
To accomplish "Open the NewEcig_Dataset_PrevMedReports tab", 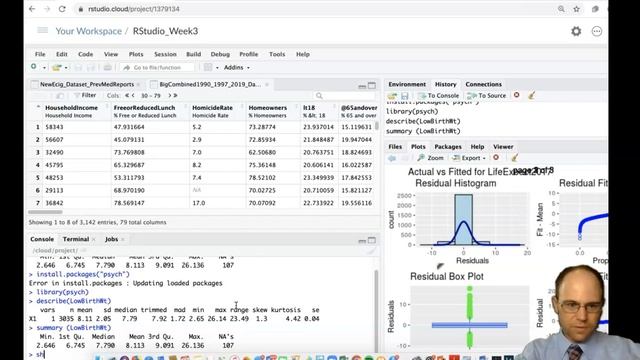I will 87,84.
